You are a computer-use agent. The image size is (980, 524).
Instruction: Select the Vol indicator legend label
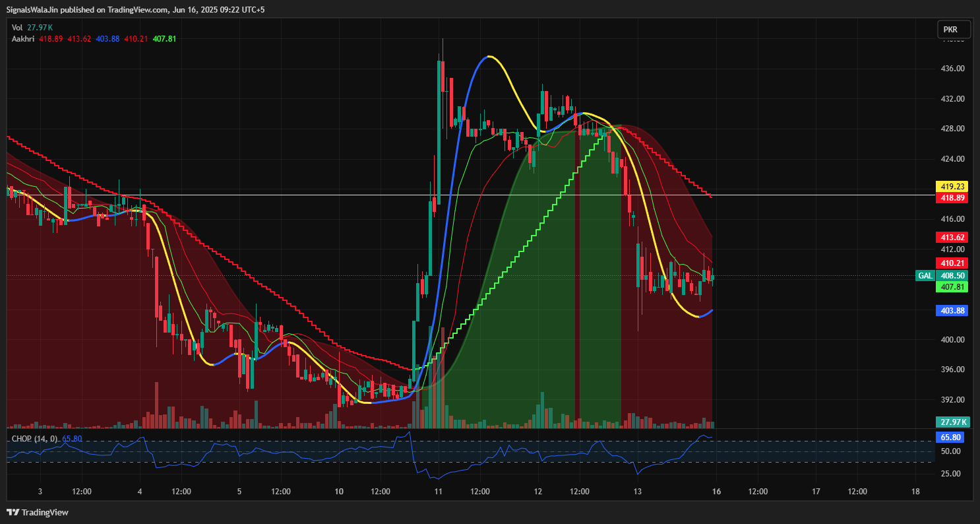(17, 27)
